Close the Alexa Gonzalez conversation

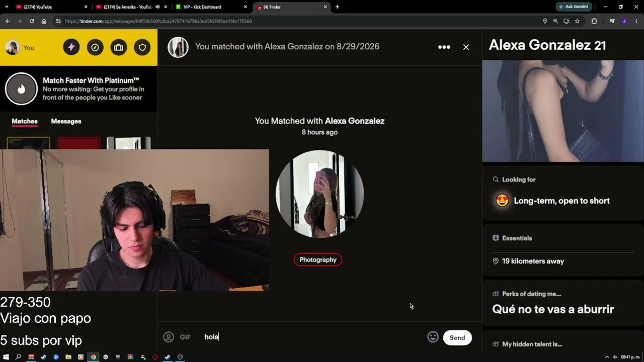[466, 47]
